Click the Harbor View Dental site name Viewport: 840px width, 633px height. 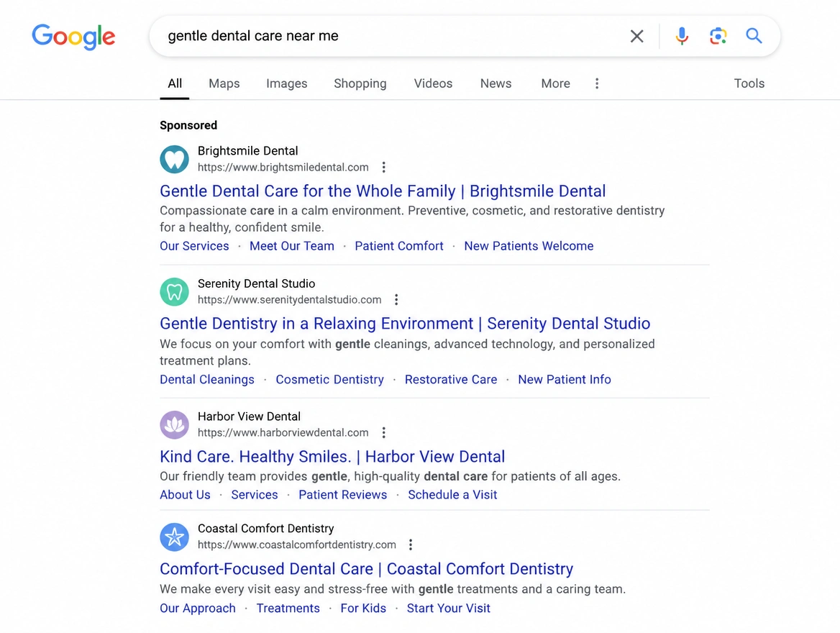(249, 416)
